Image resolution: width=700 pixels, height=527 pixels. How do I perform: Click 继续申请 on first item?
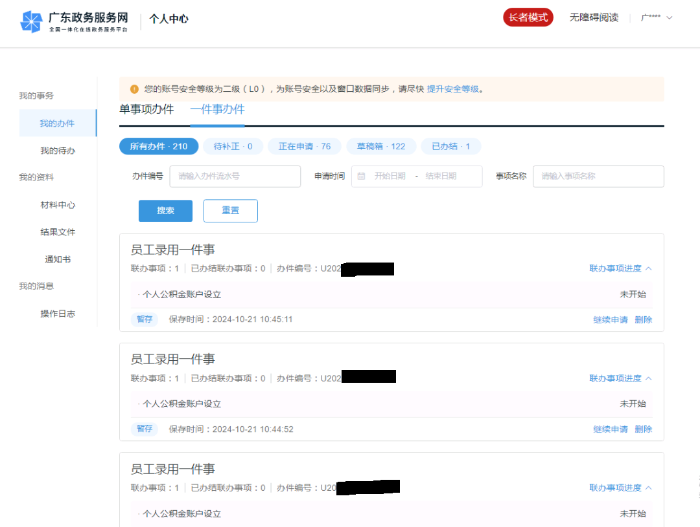[x=610, y=320]
